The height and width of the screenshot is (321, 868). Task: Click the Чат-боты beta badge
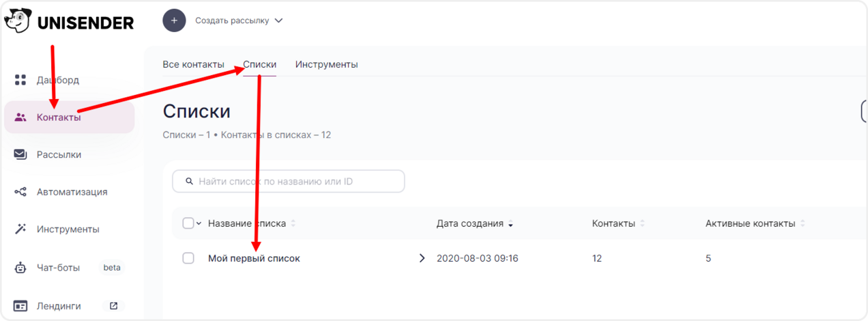(x=112, y=268)
